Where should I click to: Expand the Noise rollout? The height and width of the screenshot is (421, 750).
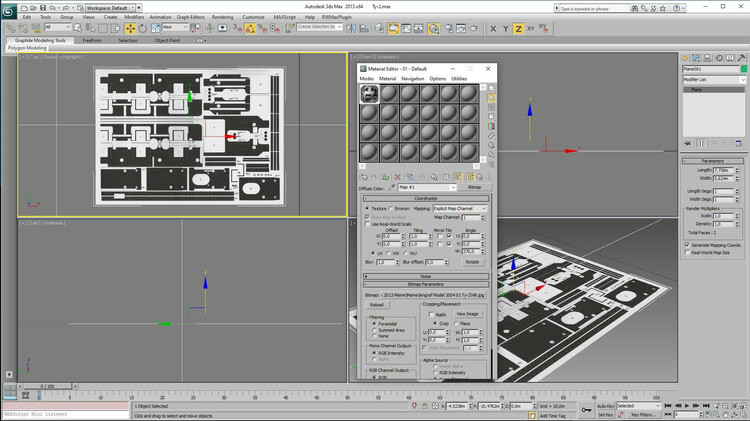(x=425, y=275)
